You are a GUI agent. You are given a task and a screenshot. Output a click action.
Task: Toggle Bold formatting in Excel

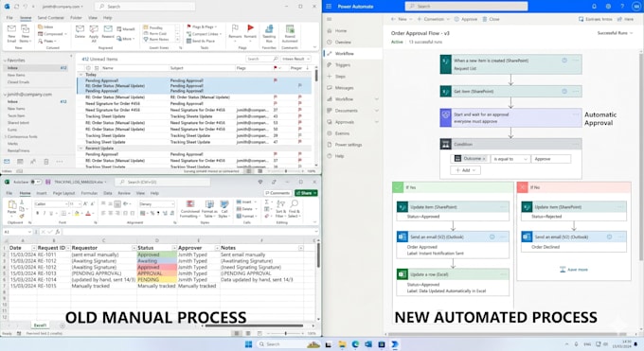(37, 213)
